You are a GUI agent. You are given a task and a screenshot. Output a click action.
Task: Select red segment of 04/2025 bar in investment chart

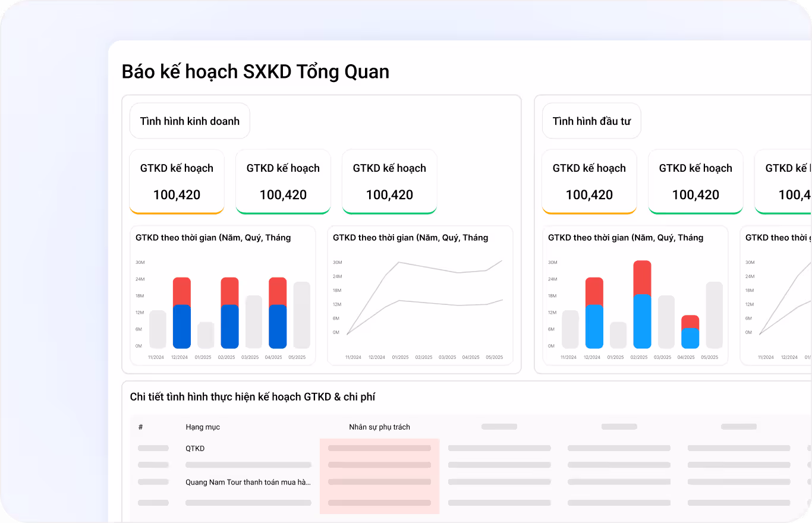pos(690,322)
